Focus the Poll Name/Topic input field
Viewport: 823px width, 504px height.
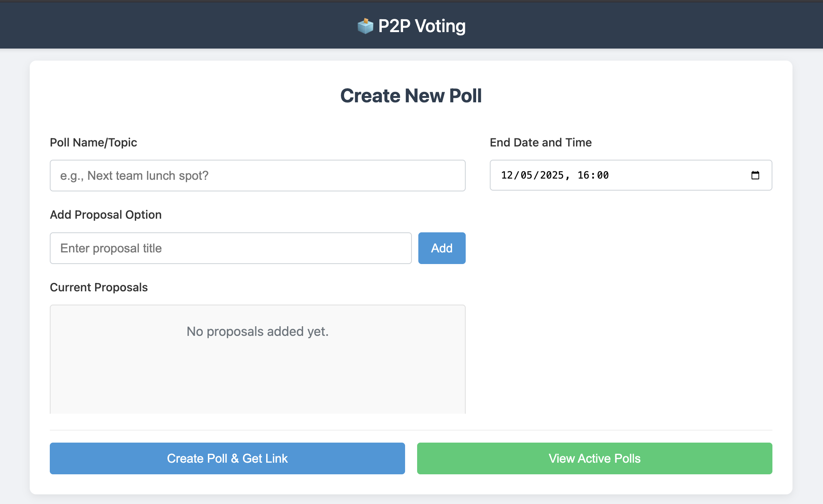pos(257,176)
